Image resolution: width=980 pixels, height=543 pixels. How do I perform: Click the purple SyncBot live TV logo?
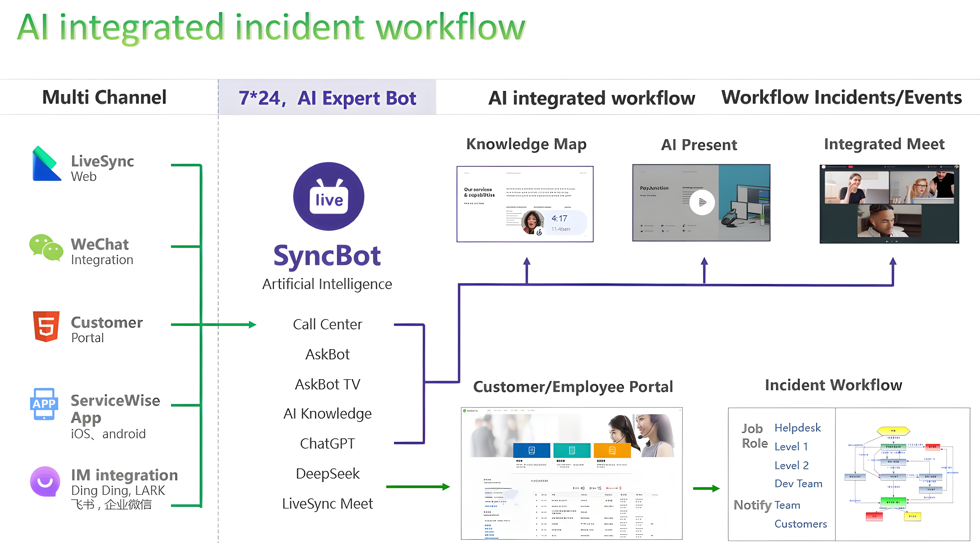pyautogui.click(x=329, y=196)
